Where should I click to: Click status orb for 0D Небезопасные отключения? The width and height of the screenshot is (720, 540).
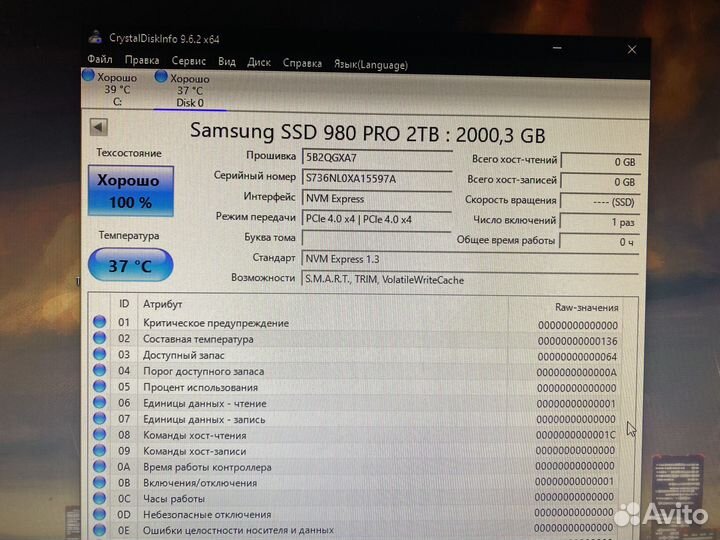point(100,514)
